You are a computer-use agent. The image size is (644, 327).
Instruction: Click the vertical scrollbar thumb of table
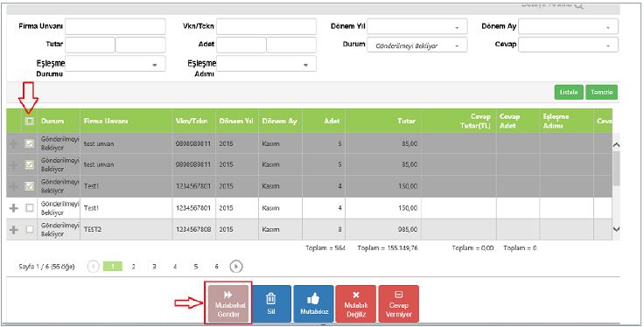click(616, 168)
